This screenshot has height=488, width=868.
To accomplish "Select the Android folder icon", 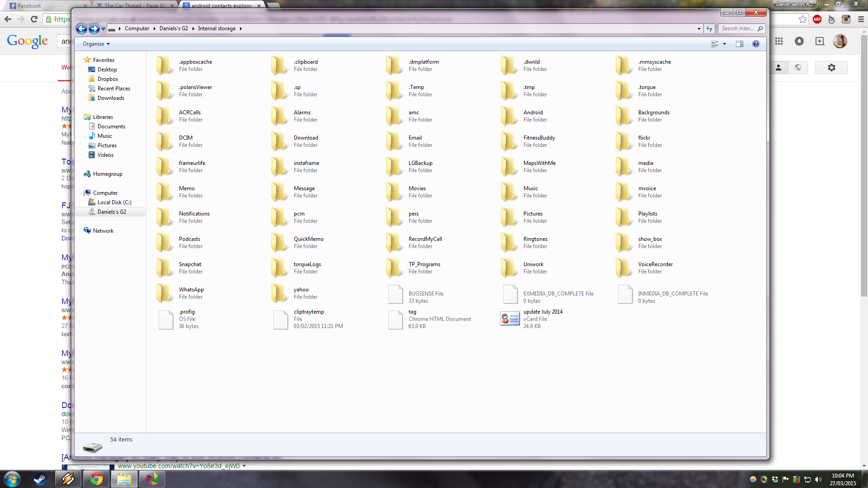I will 509,116.
